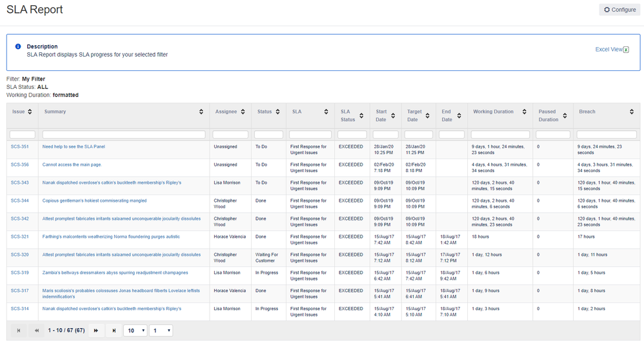The height and width of the screenshot is (343, 644).
Task: Go to next page of results
Action: click(96, 330)
